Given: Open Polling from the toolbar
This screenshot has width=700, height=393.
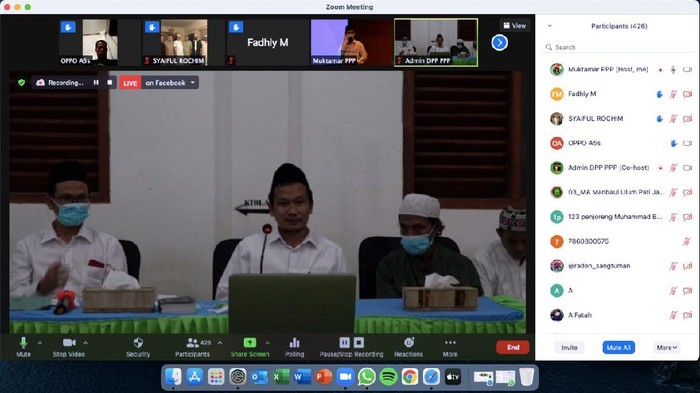Looking at the screenshot, I should (x=294, y=347).
